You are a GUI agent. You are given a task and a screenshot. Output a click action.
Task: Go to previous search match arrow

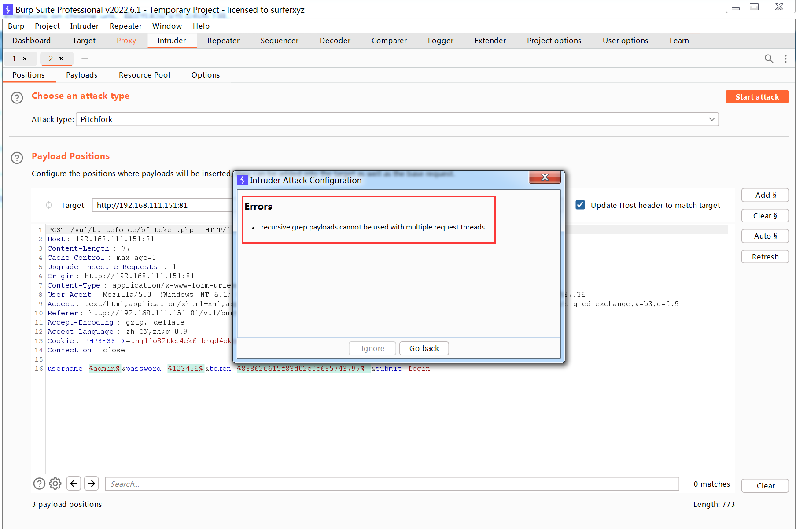pos(74,484)
